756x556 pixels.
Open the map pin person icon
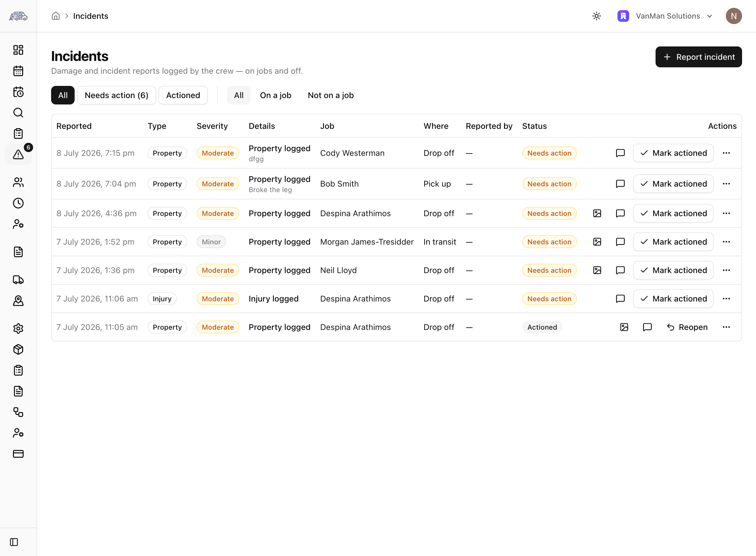tap(18, 301)
